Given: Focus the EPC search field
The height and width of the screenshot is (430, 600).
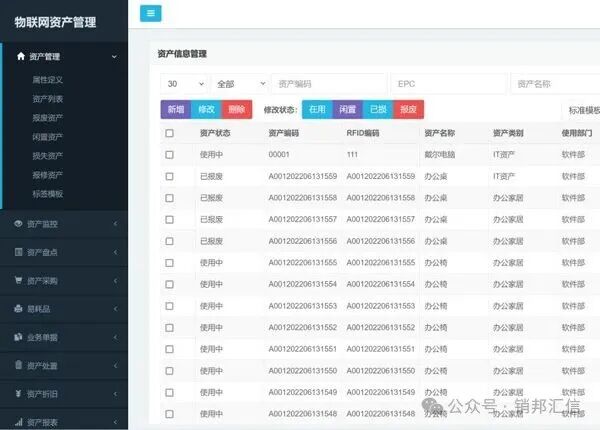Looking at the screenshot, I should point(449,84).
